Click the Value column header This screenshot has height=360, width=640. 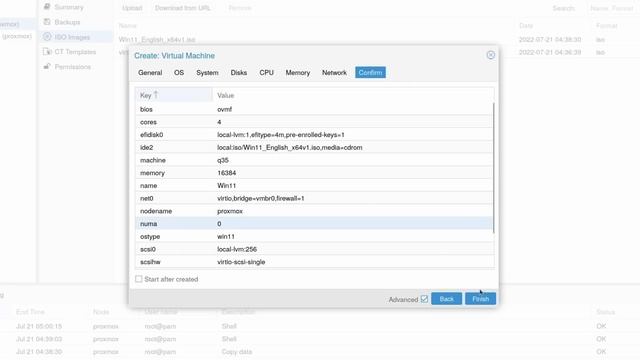tap(353, 95)
